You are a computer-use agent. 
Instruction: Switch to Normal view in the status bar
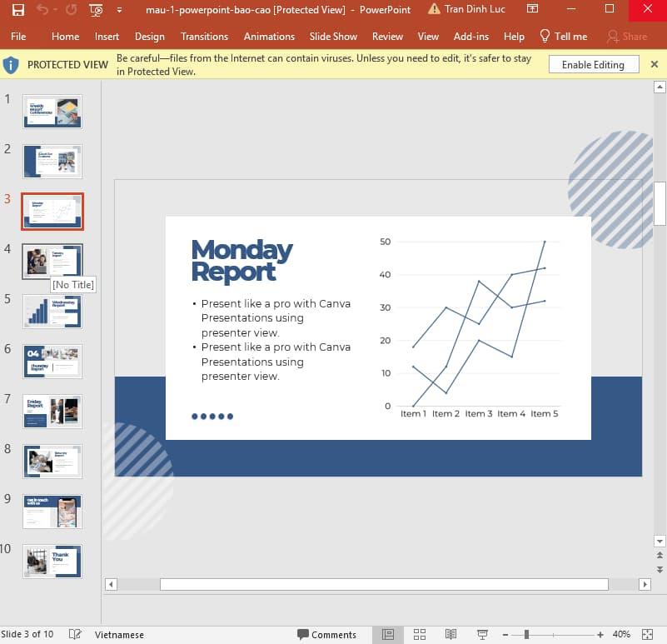388,634
